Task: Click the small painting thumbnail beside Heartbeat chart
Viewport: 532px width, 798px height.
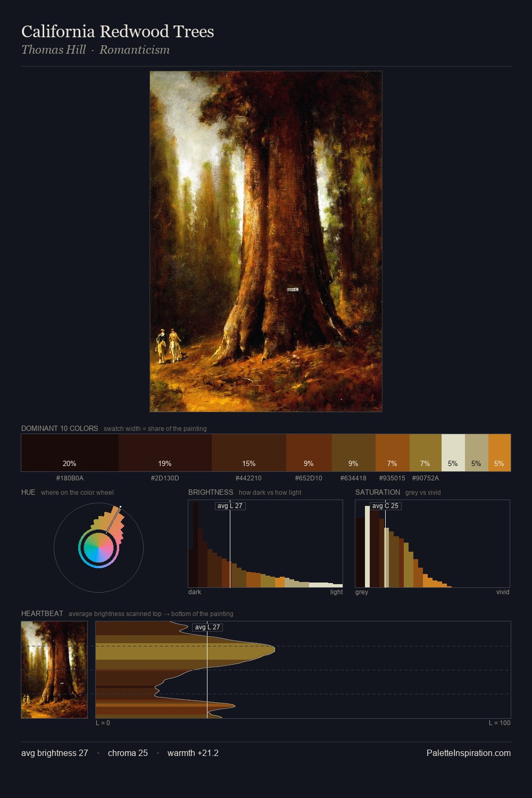Action: click(54, 670)
